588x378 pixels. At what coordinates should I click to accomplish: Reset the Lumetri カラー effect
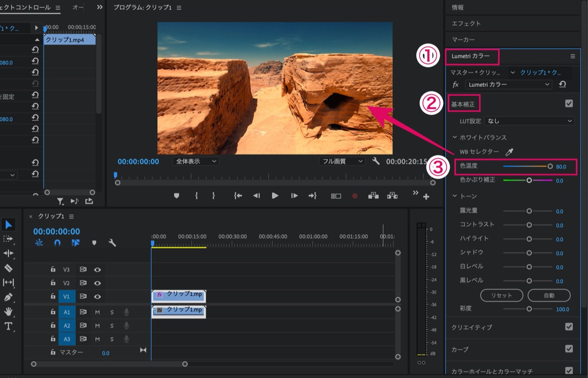pyautogui.click(x=563, y=84)
